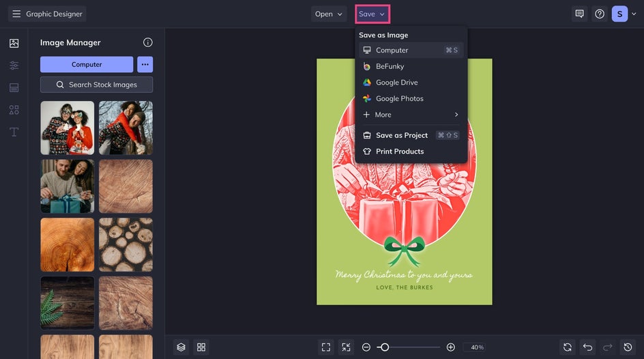Screen dimensions: 644x359
Task: Click the Google Photos pinwheel icon
Action: click(x=367, y=98)
